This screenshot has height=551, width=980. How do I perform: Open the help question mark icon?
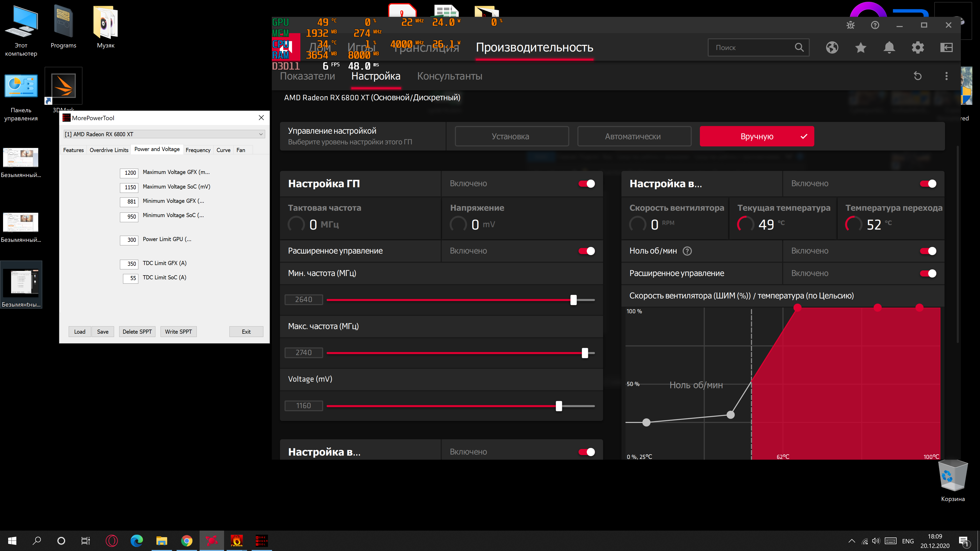875,25
